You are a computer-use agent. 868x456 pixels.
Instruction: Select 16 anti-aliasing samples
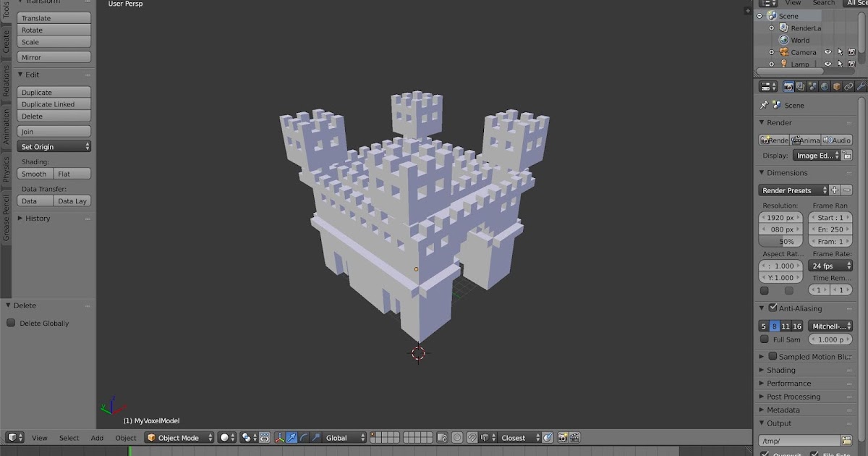pyautogui.click(x=797, y=326)
